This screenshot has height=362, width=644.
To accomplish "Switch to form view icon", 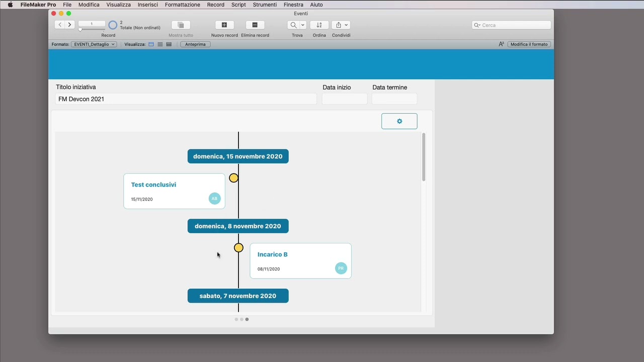I will click(x=151, y=44).
